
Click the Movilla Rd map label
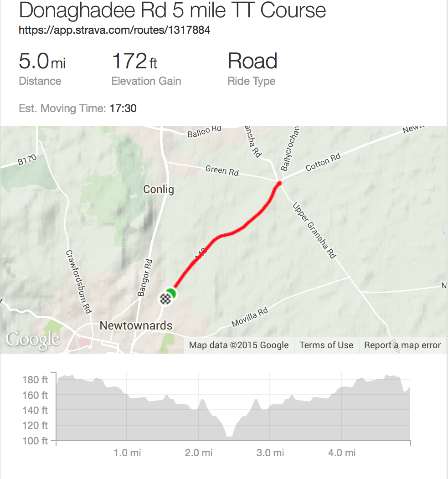point(249,318)
